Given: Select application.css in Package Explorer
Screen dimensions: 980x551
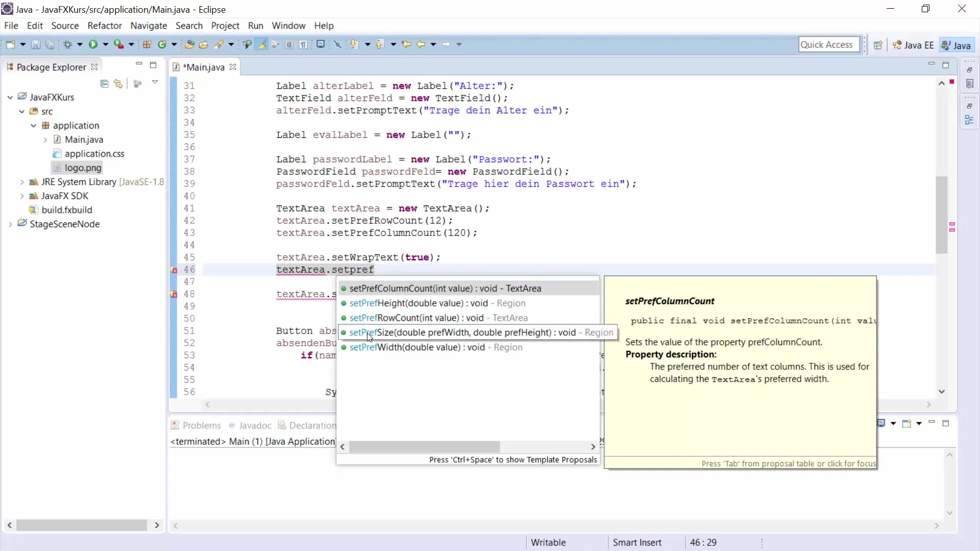Looking at the screenshot, I should (x=88, y=154).
